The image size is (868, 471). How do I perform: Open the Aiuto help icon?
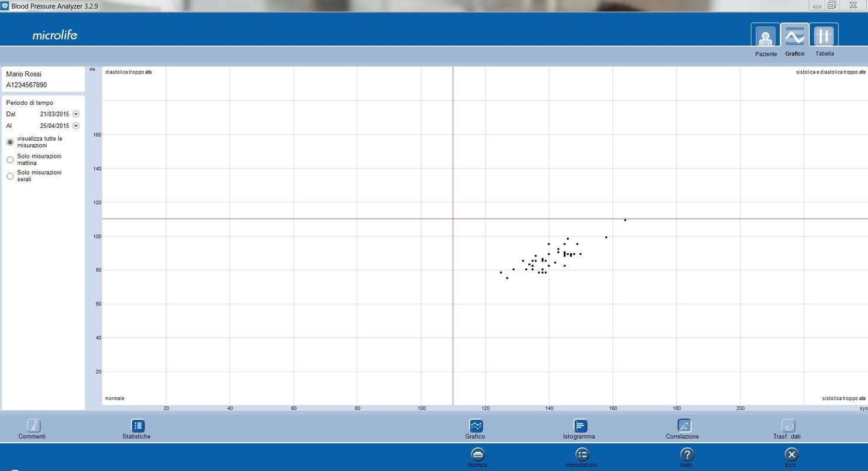coord(687,455)
